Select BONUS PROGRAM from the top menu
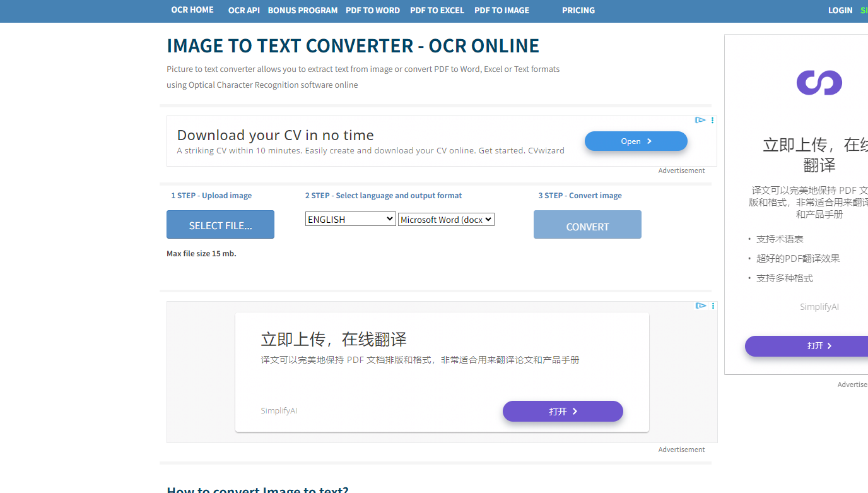This screenshot has height=493, width=868. (303, 11)
